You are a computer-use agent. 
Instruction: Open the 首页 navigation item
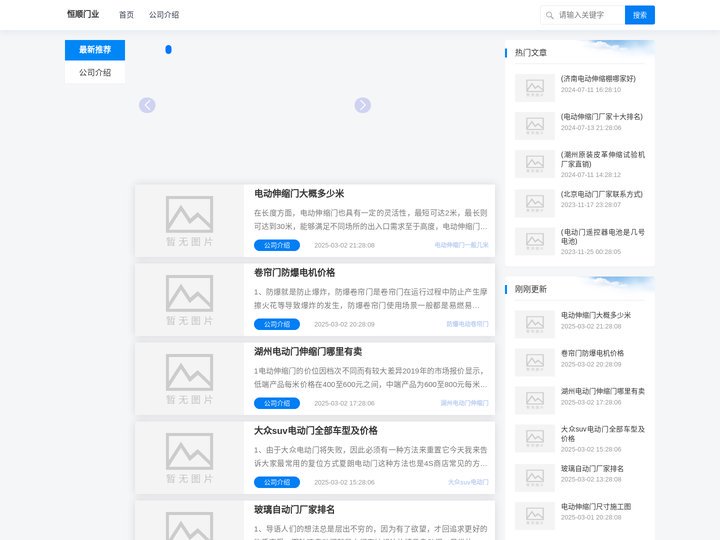point(126,15)
